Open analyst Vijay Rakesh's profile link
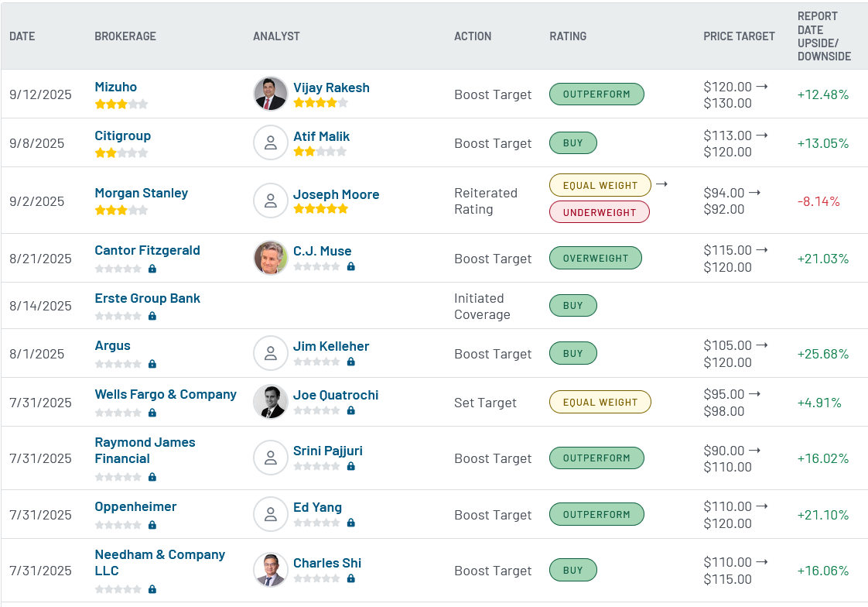Screen dimensions: 868x607 pos(331,87)
